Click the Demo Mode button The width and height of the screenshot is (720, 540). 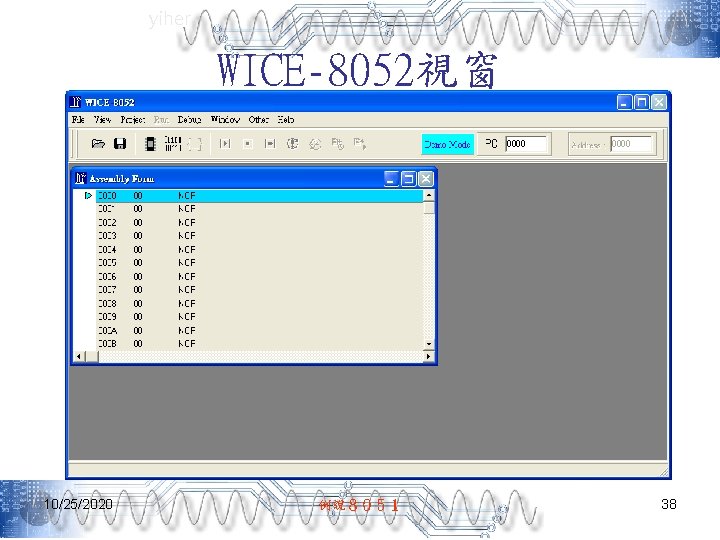click(x=447, y=144)
